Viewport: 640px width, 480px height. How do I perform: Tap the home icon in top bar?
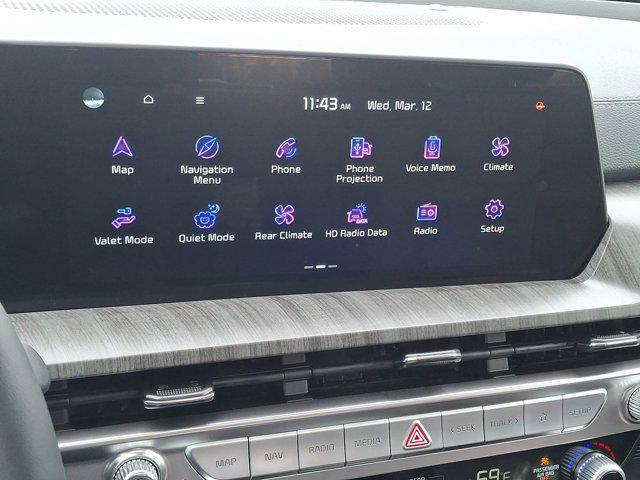[149, 99]
